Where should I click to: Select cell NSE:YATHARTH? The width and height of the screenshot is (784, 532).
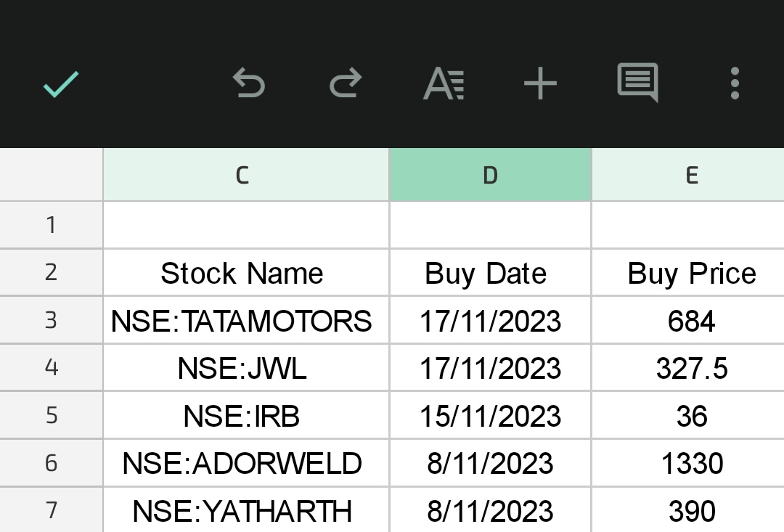click(246, 510)
